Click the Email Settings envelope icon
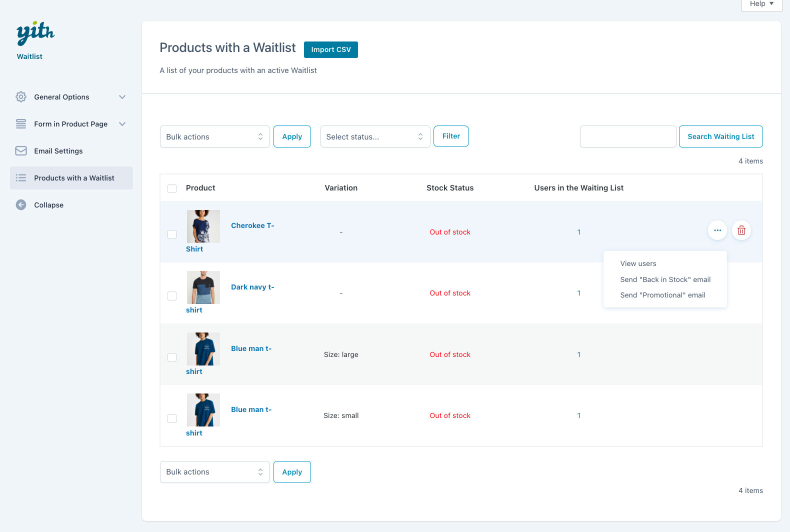 point(21,151)
